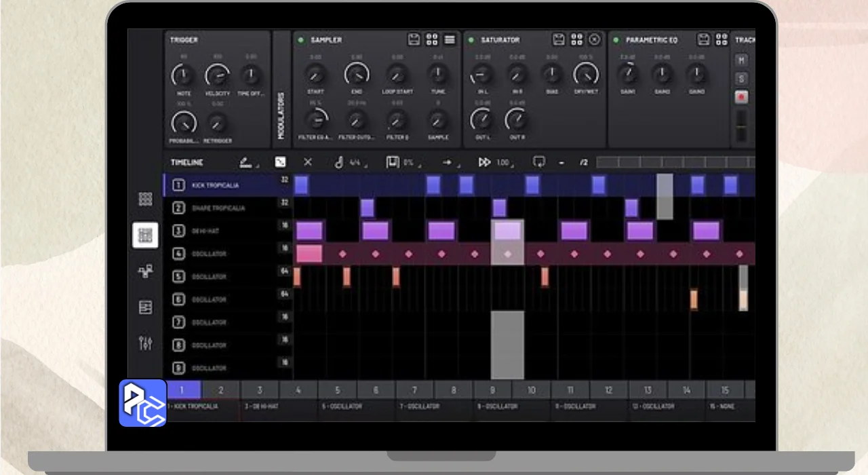The height and width of the screenshot is (475, 868).
Task: Open the routing nodes view in sidebar
Action: pyautogui.click(x=145, y=271)
